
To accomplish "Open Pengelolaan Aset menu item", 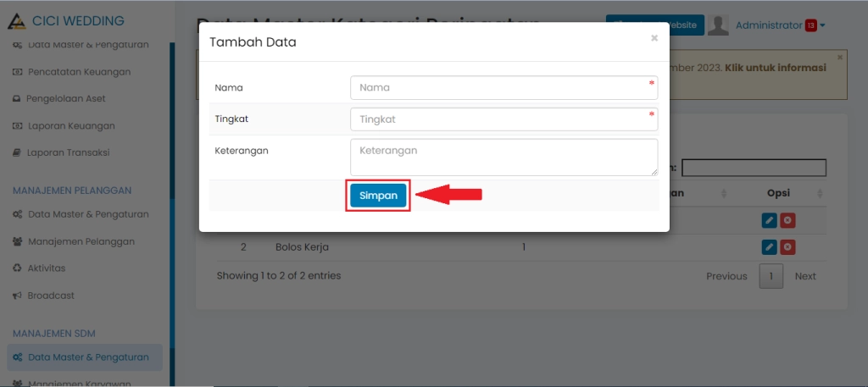I will click(66, 99).
